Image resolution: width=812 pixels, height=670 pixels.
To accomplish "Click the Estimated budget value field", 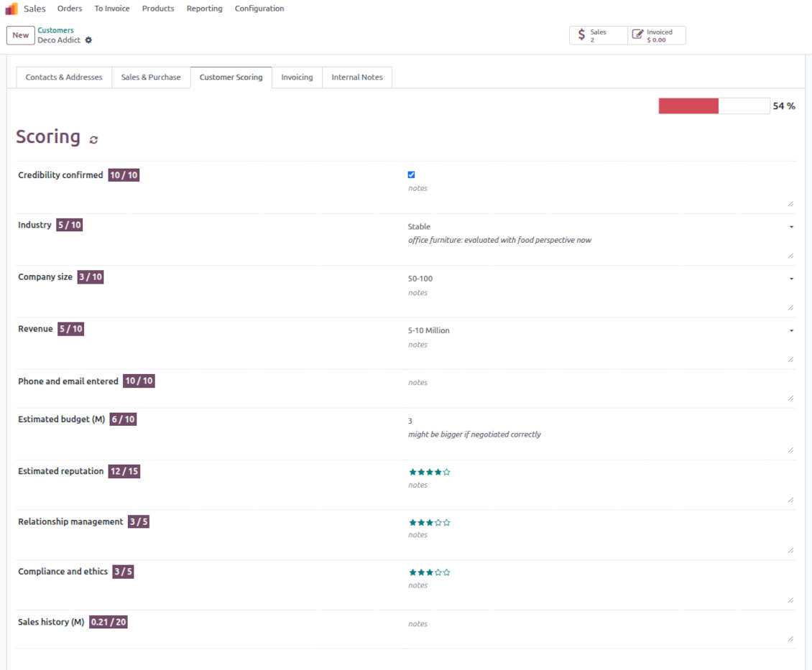I will point(599,421).
